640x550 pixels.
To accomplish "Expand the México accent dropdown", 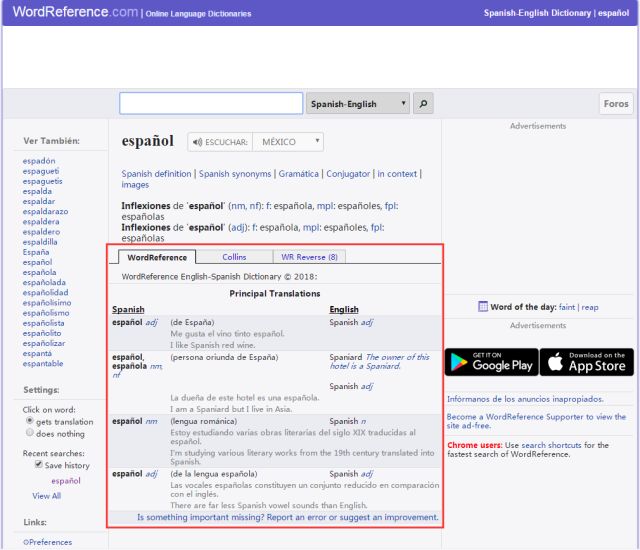I will coord(289,142).
